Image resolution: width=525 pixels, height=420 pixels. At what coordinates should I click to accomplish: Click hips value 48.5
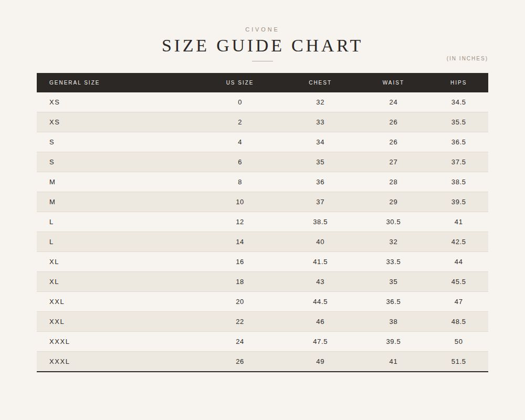pyautogui.click(x=458, y=321)
